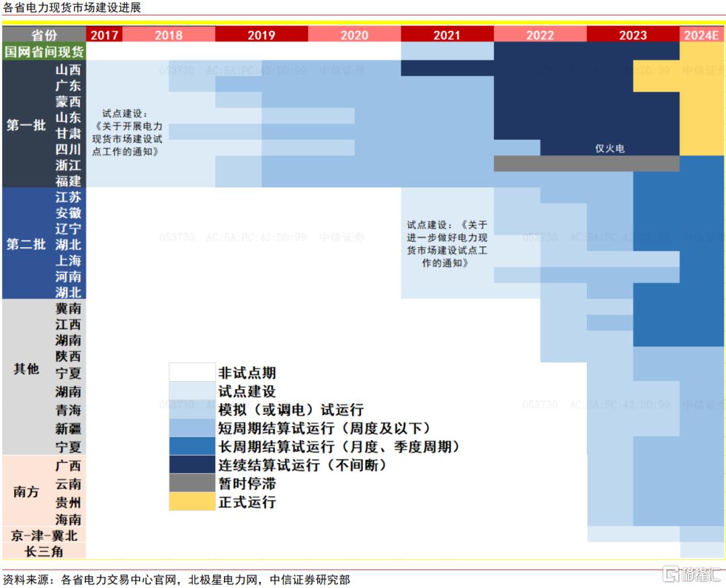726x588 pixels.
Task: Click the 资料来源 source note text
Action: tap(176, 579)
